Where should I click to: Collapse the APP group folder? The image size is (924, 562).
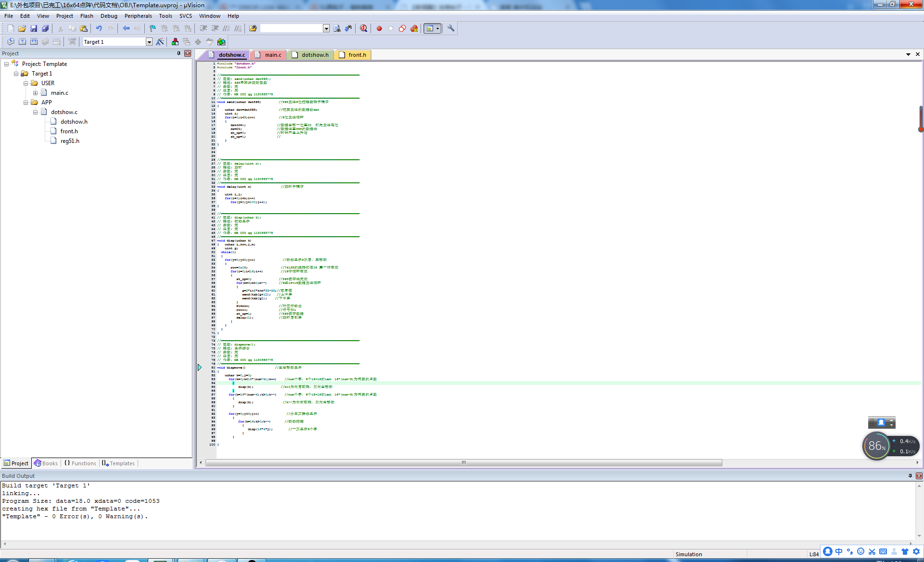[x=26, y=102]
